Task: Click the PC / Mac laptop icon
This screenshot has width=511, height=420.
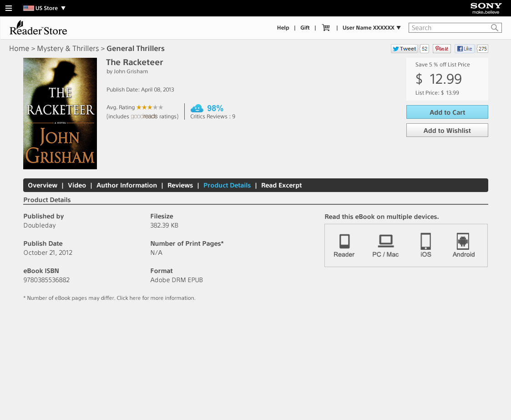Action: [386, 241]
